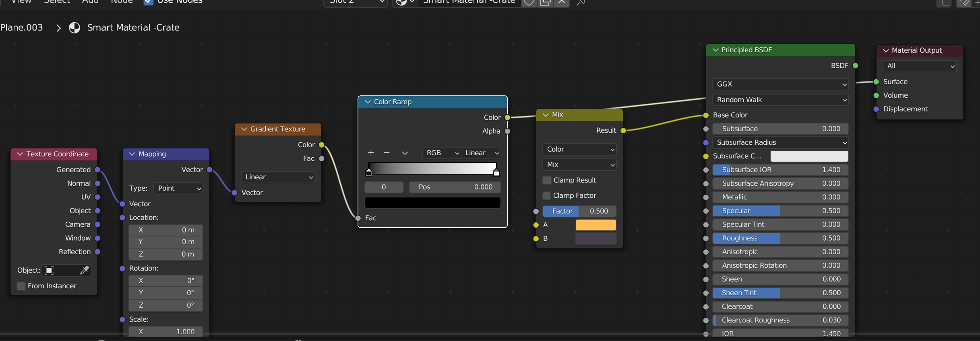Open the GGX distribution dropdown
The image size is (980, 341).
click(780, 84)
